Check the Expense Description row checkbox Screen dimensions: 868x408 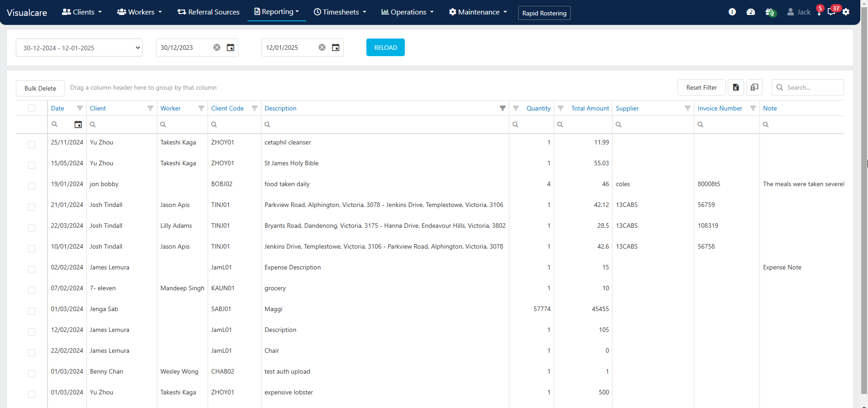pos(32,269)
